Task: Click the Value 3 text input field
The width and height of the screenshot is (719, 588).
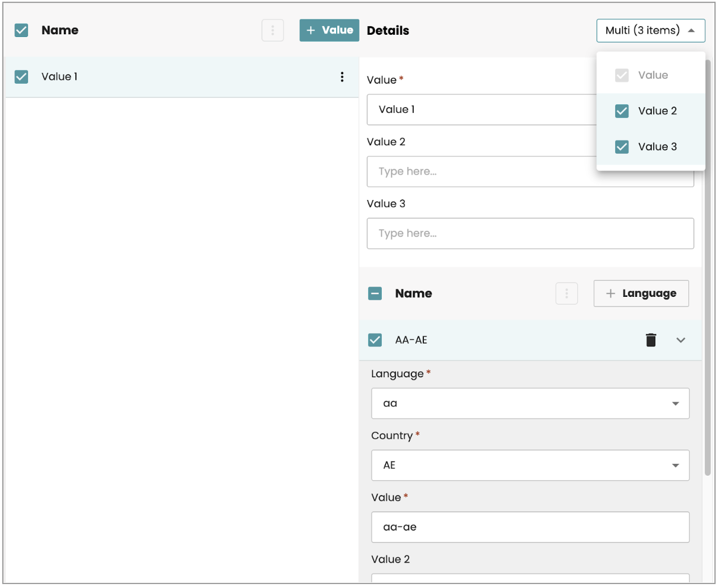Action: click(530, 234)
